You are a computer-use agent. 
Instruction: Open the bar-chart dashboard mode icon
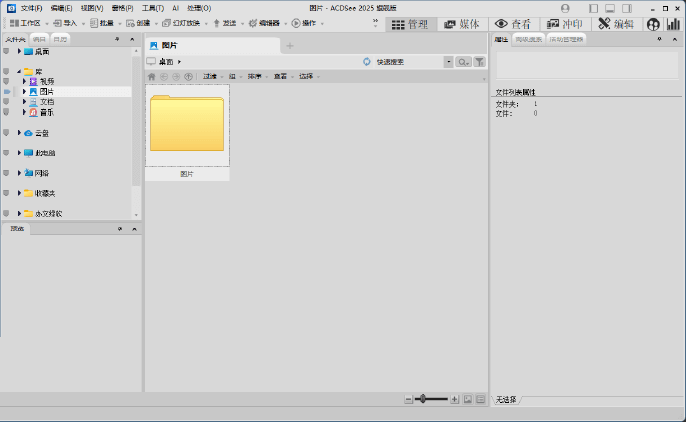click(x=673, y=24)
